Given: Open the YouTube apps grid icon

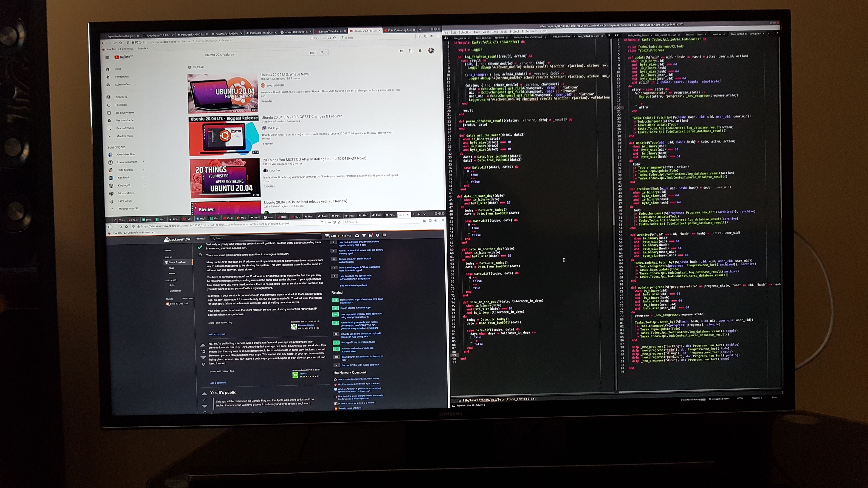Looking at the screenshot, I should pos(411,51).
